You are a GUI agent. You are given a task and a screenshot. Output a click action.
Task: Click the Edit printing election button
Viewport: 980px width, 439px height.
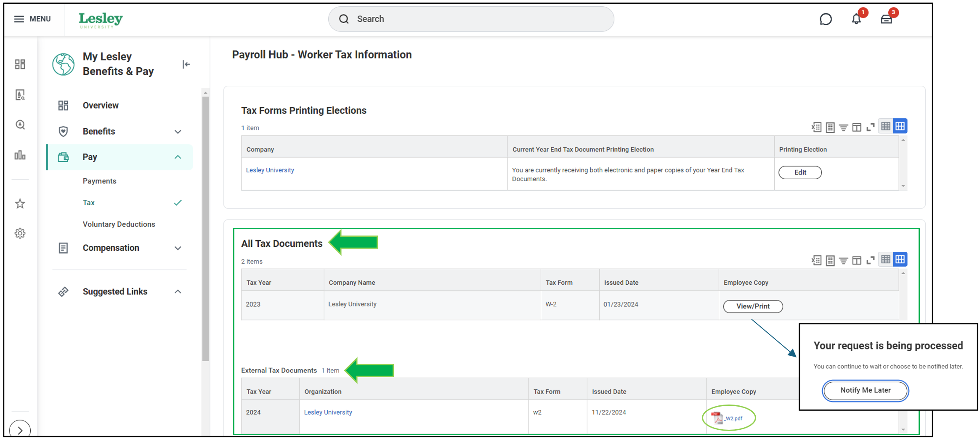[x=800, y=172]
